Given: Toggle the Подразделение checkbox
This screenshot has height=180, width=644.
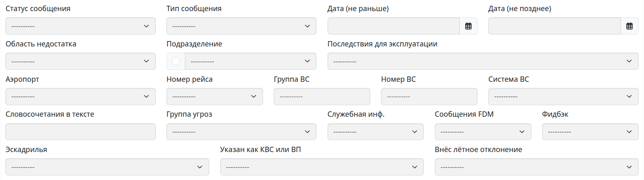Looking at the screenshot, I should [x=176, y=61].
